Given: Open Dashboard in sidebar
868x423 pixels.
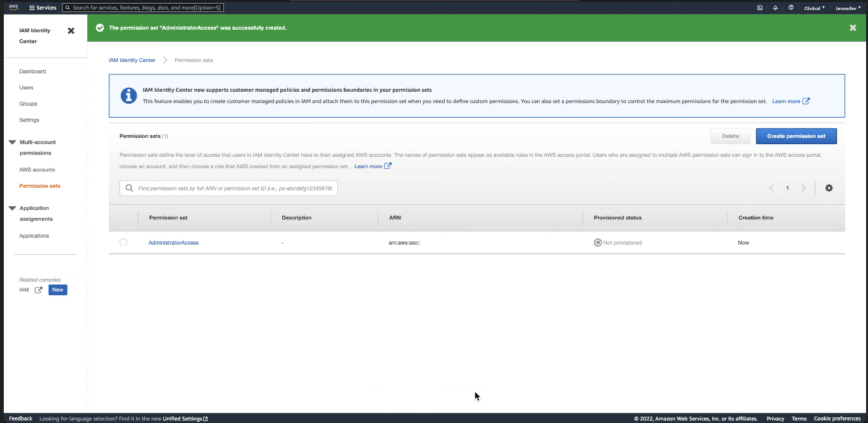Looking at the screenshot, I should (x=32, y=71).
